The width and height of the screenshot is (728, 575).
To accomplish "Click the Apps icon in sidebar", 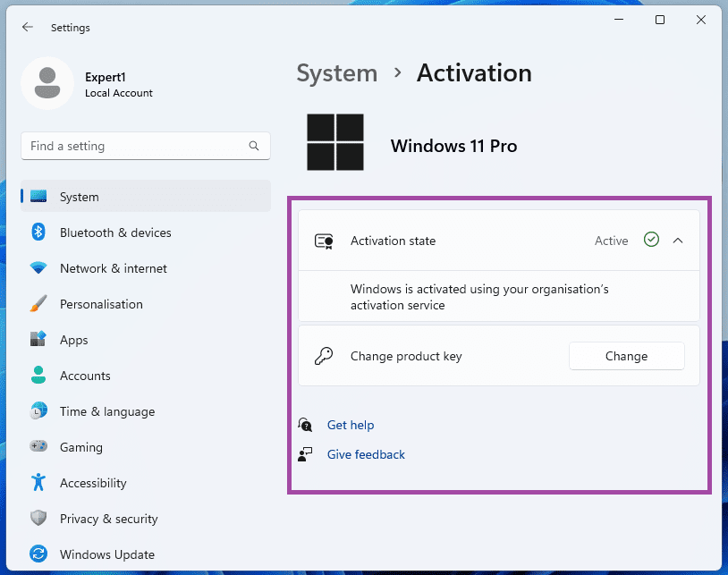I will point(38,339).
